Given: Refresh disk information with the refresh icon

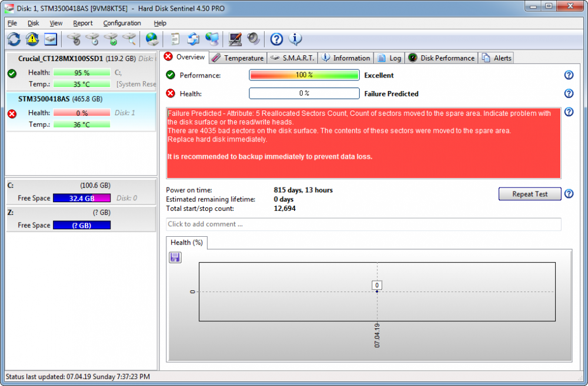Looking at the screenshot, I should click(x=14, y=39).
